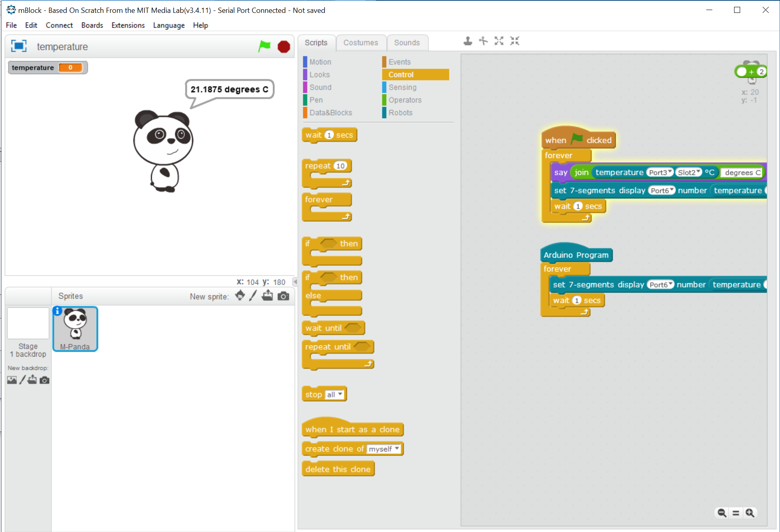Open M-Panda sprite info button
Viewport: 780px width, 532px height.
(58, 311)
